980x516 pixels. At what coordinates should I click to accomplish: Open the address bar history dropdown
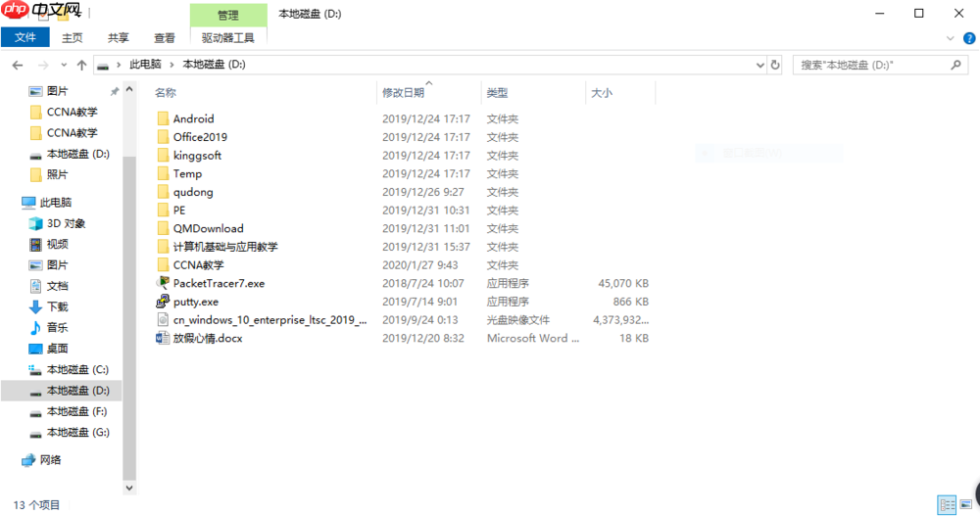tap(760, 65)
